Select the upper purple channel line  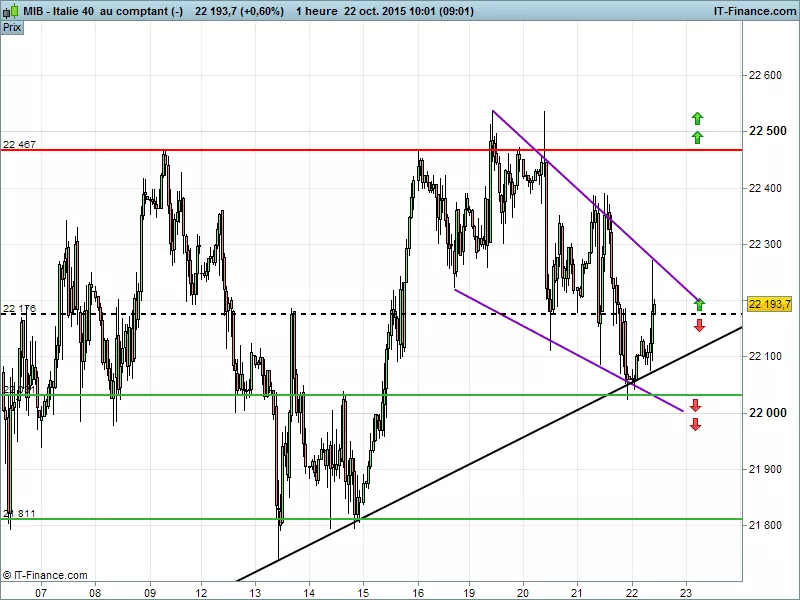596,205
